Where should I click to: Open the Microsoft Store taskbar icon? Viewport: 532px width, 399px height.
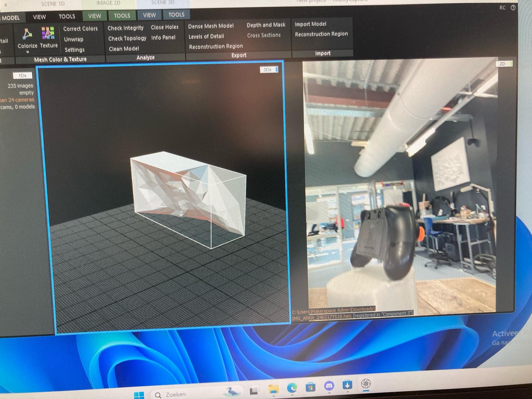[310, 387]
